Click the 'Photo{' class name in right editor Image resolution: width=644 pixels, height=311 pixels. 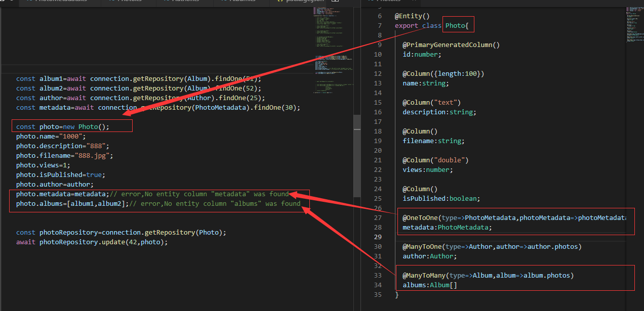[x=457, y=25]
